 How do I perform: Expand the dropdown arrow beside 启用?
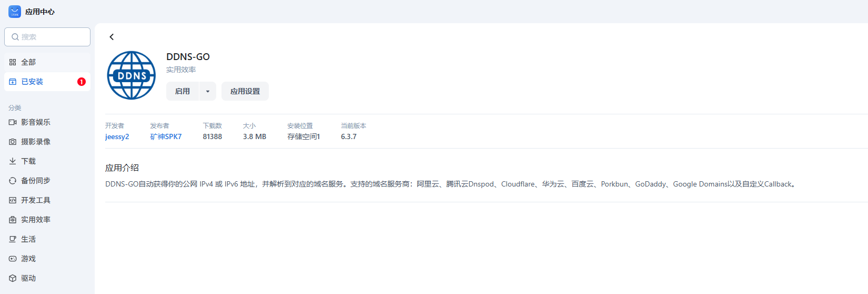click(208, 91)
